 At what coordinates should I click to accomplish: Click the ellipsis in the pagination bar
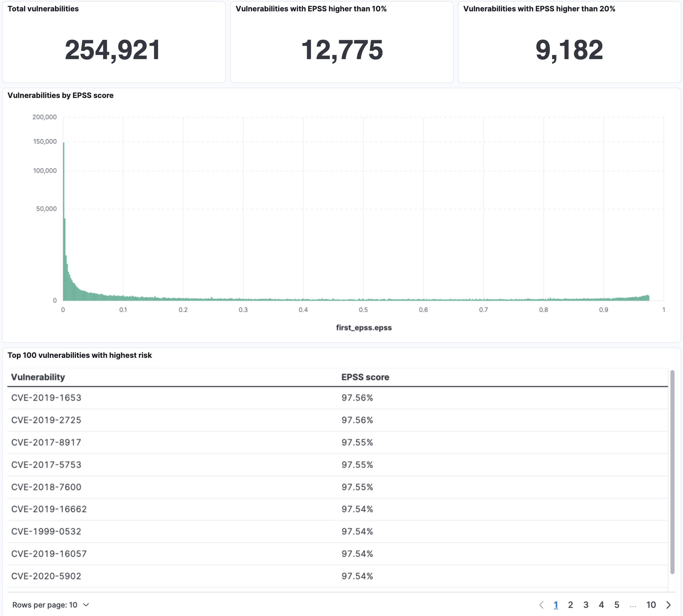[633, 605]
